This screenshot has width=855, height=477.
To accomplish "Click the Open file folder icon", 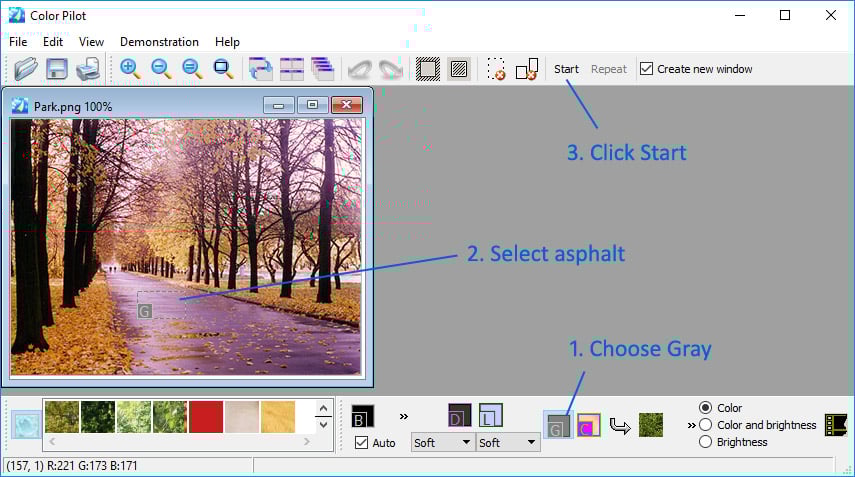I will tap(25, 69).
